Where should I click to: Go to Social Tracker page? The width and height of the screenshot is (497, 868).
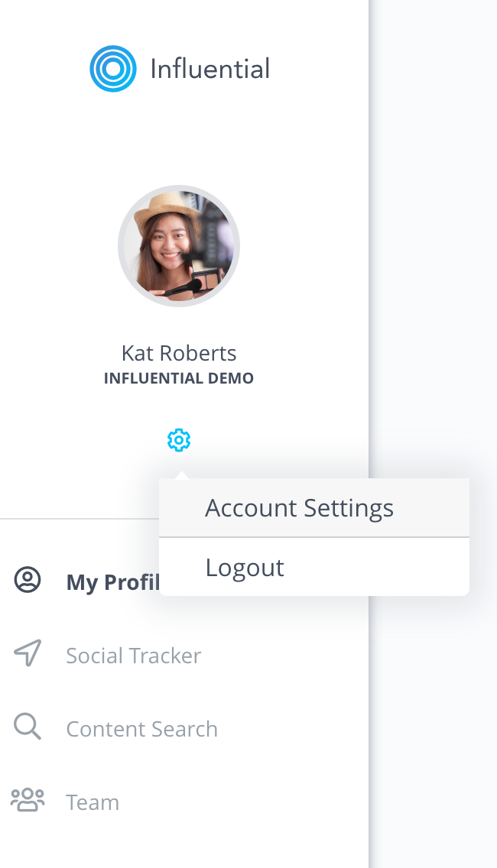(x=134, y=656)
